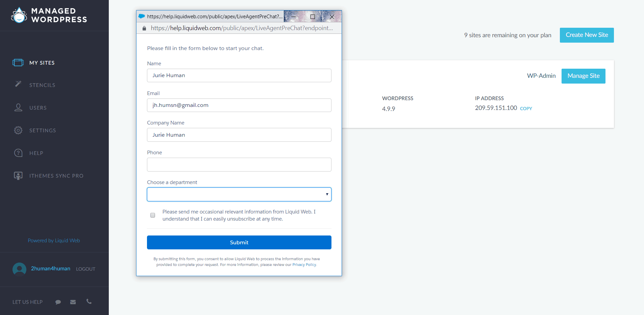The height and width of the screenshot is (315, 644).
Task: Click the IP address 209.59.151.100
Action: click(x=496, y=108)
